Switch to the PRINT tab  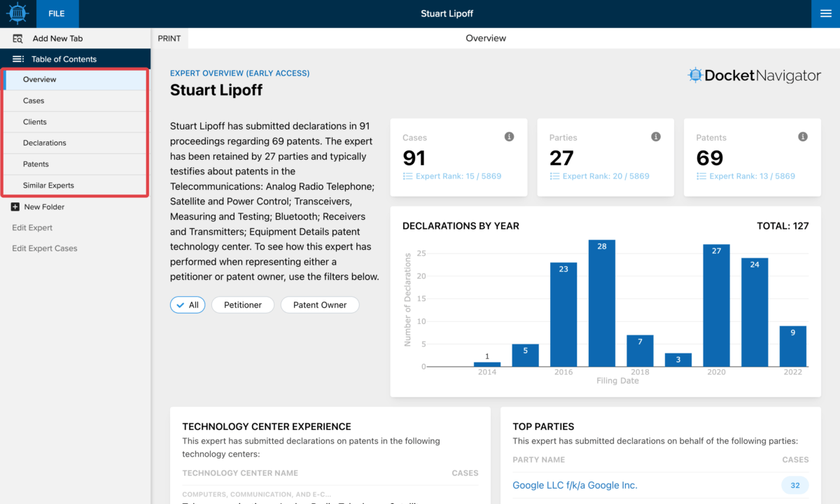(169, 38)
